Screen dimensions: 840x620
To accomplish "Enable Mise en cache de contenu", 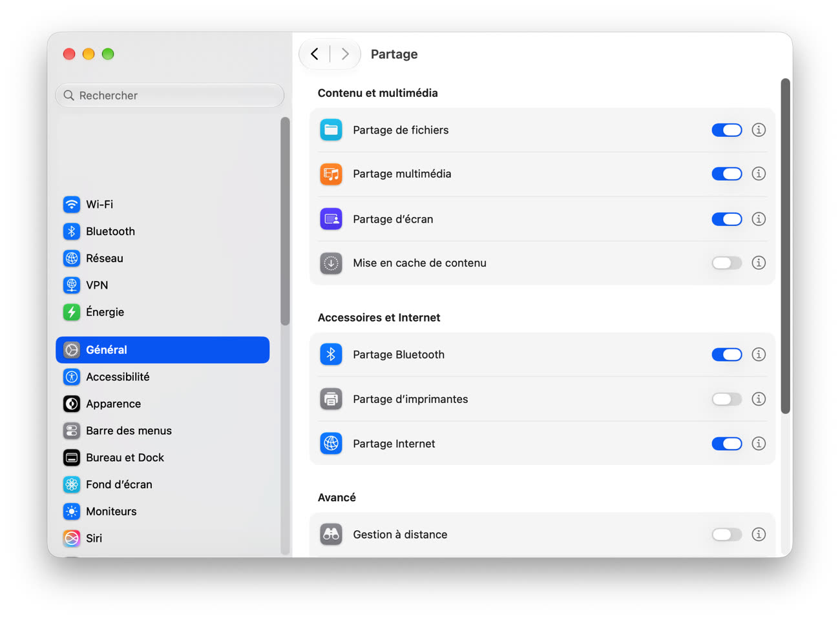I will [727, 263].
